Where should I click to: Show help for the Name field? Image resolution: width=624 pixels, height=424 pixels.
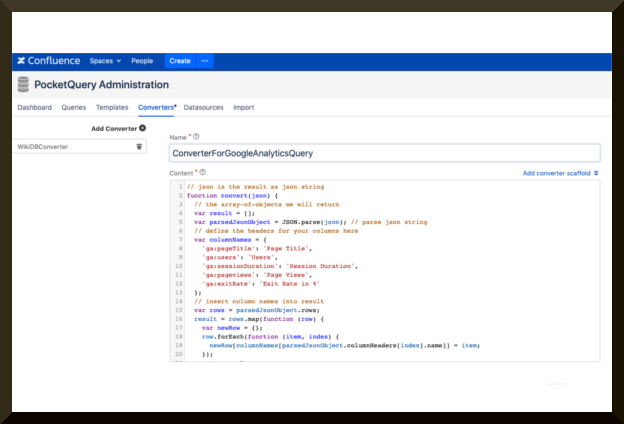tap(196, 137)
